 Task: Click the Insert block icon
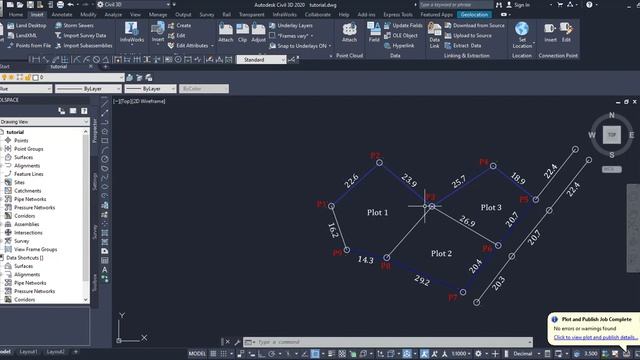tap(158, 31)
